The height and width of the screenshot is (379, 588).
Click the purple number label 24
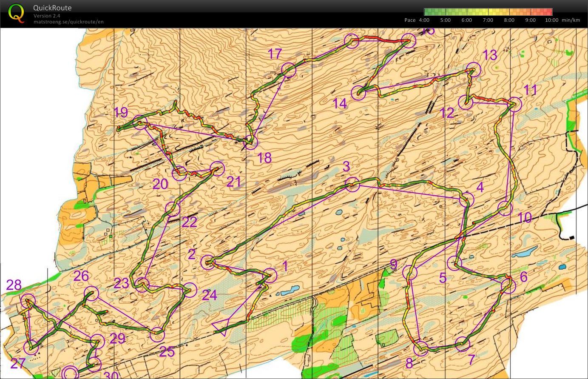point(210,295)
